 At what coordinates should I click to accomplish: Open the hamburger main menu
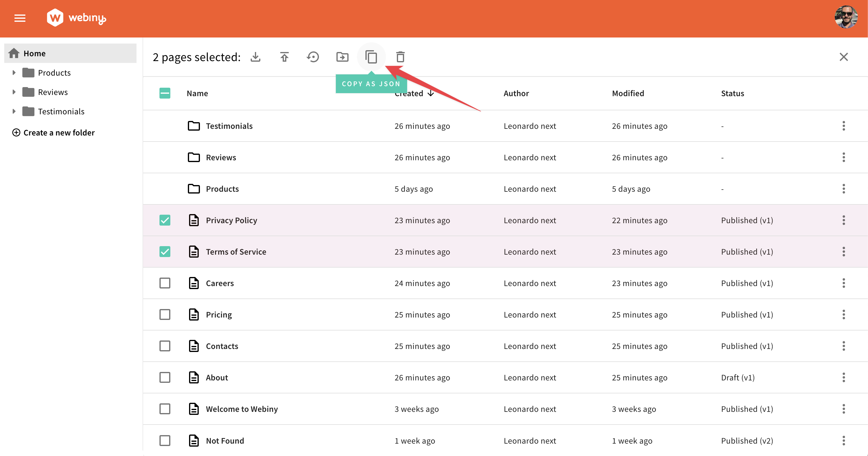[x=20, y=18]
